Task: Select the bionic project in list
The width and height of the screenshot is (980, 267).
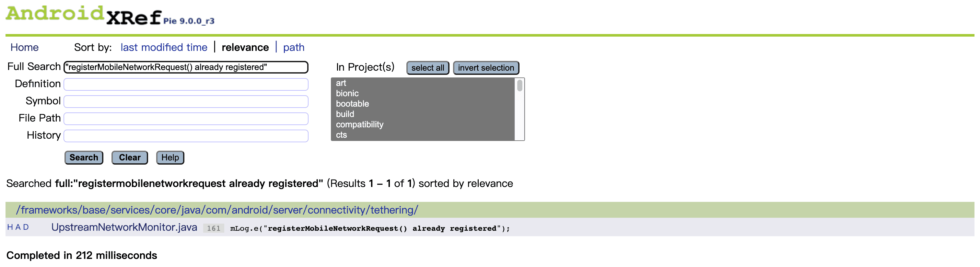Action: [347, 93]
